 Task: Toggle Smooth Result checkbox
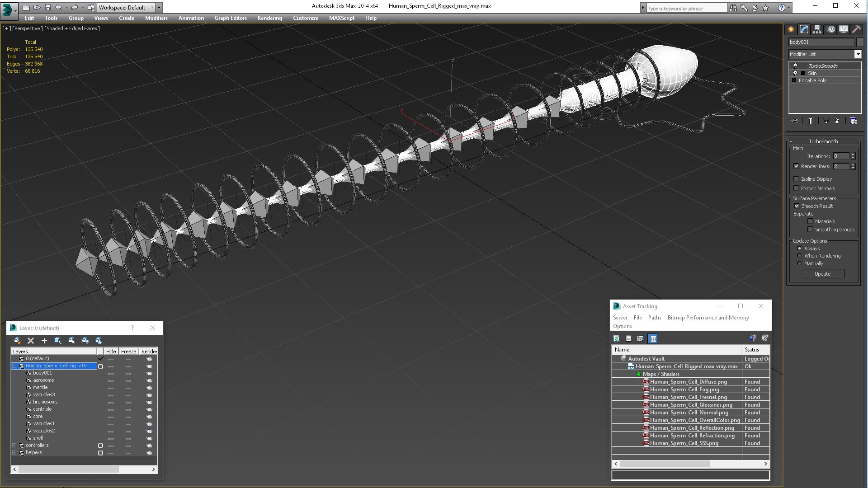point(797,206)
